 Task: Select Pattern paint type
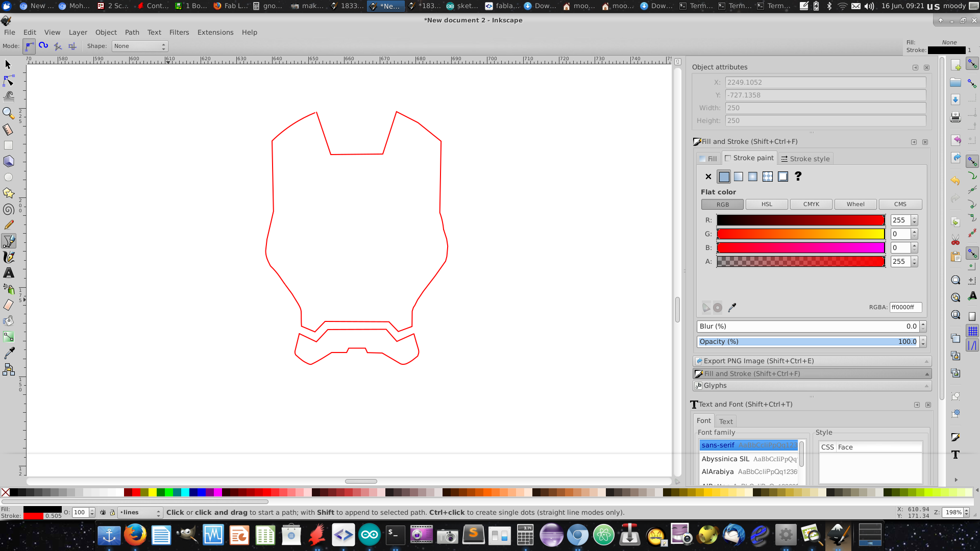click(x=767, y=177)
